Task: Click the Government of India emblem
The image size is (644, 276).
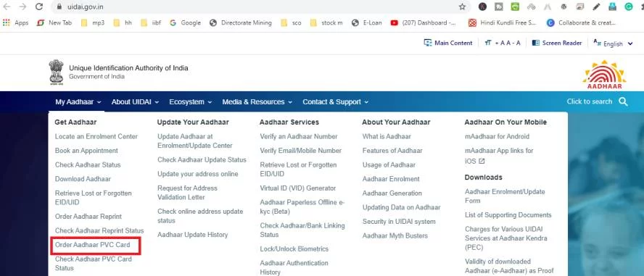Action: tap(57, 72)
